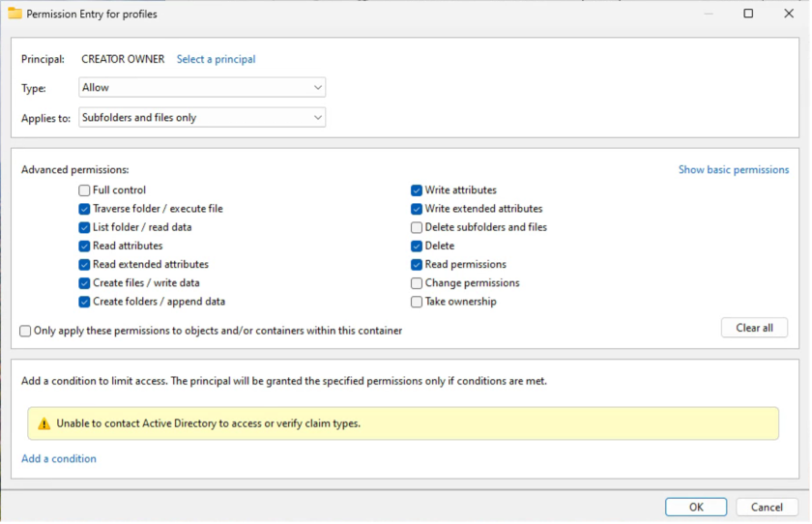Check Delete subfolders and files

[417, 227]
